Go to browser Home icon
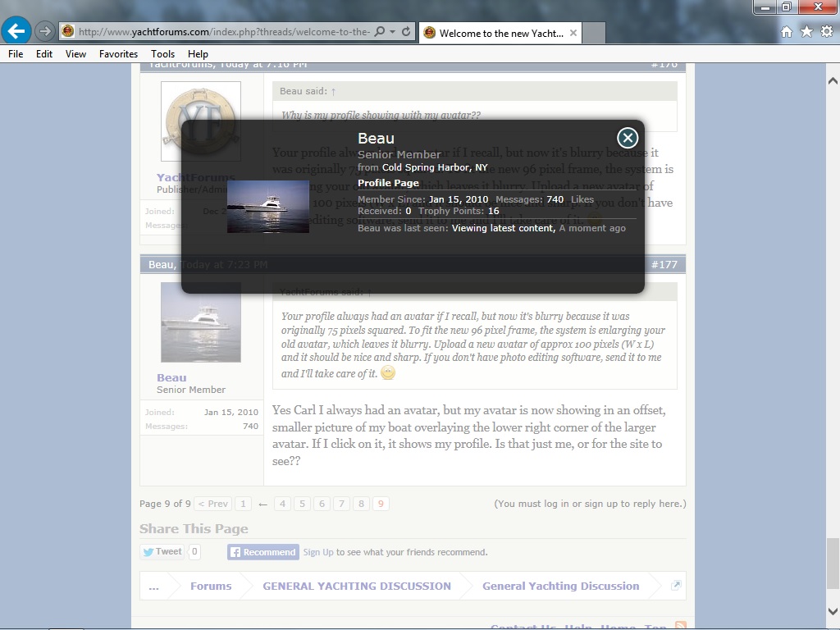This screenshot has width=840, height=630. pos(787,32)
